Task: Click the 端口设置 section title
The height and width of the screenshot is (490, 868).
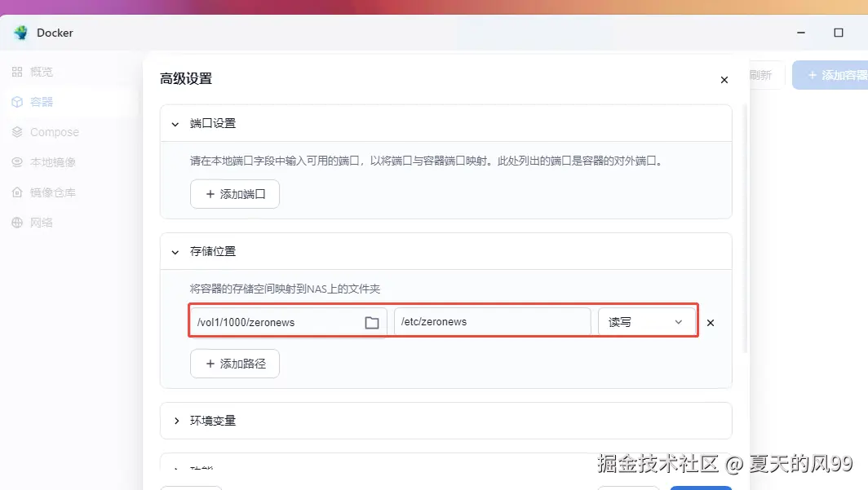Action: [x=213, y=123]
